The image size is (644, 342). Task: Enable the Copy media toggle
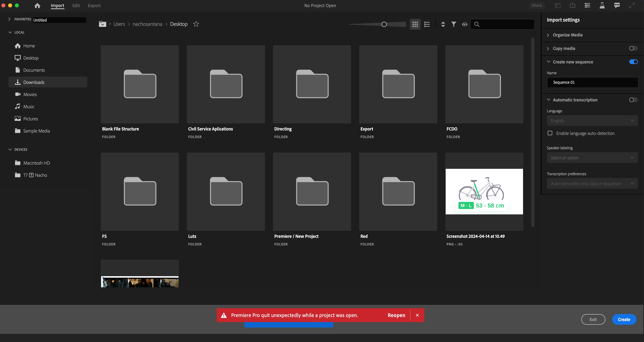[633, 48]
